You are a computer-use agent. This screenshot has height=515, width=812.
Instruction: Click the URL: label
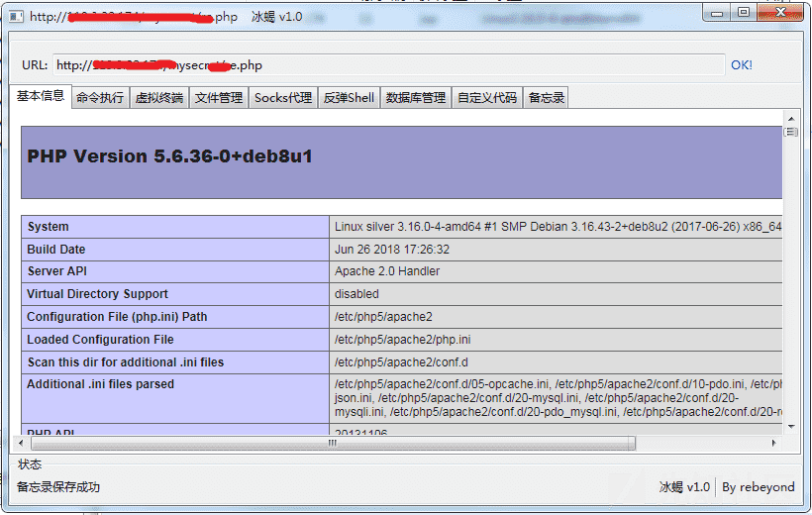tap(35, 65)
